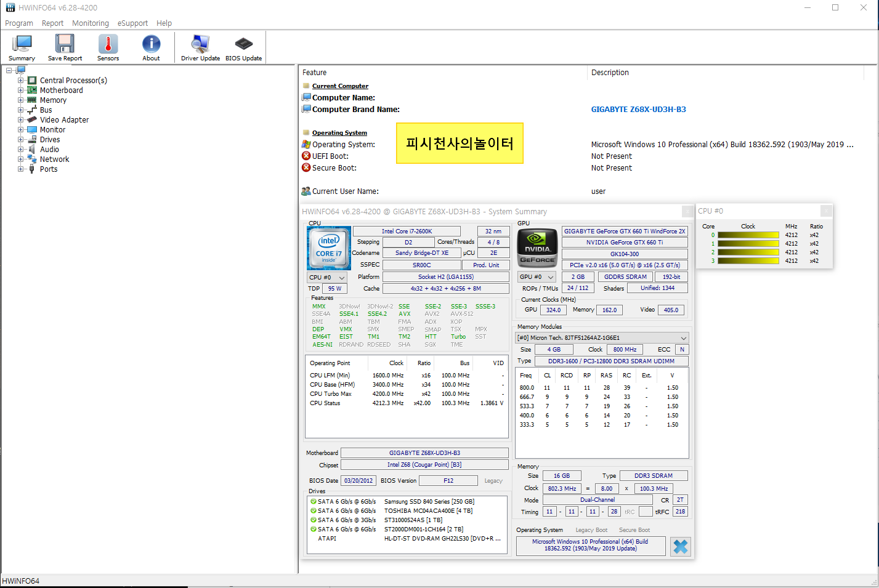This screenshot has height=588, width=879.
Task: Select the Motherboard tree icon
Action: [x=32, y=91]
